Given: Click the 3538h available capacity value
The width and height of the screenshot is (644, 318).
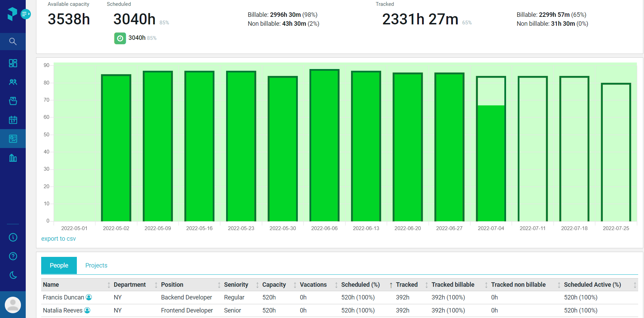Looking at the screenshot, I should pyautogui.click(x=69, y=19).
